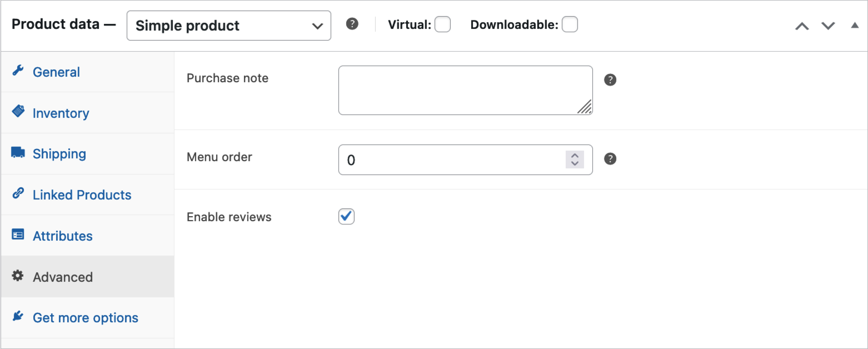Open the product type dropdown
Image resolution: width=868 pixels, height=349 pixels.
(x=228, y=26)
